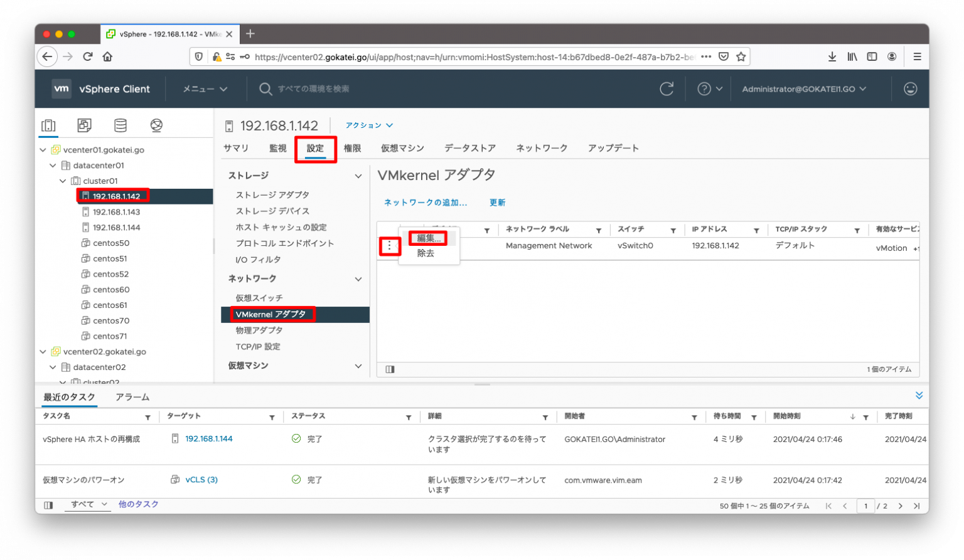Image resolution: width=964 pixels, height=560 pixels.
Task: Click the filter icon on the IP アドレス column
Action: [756, 229]
